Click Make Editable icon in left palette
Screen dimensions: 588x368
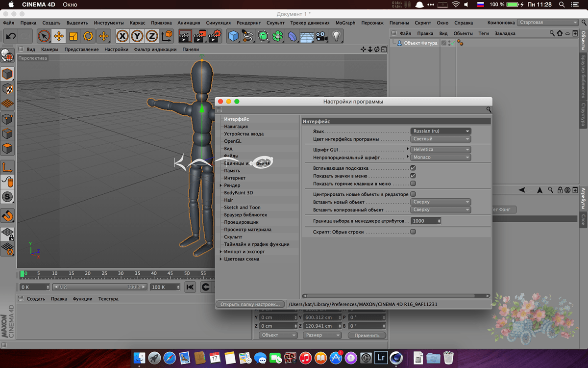(7, 55)
